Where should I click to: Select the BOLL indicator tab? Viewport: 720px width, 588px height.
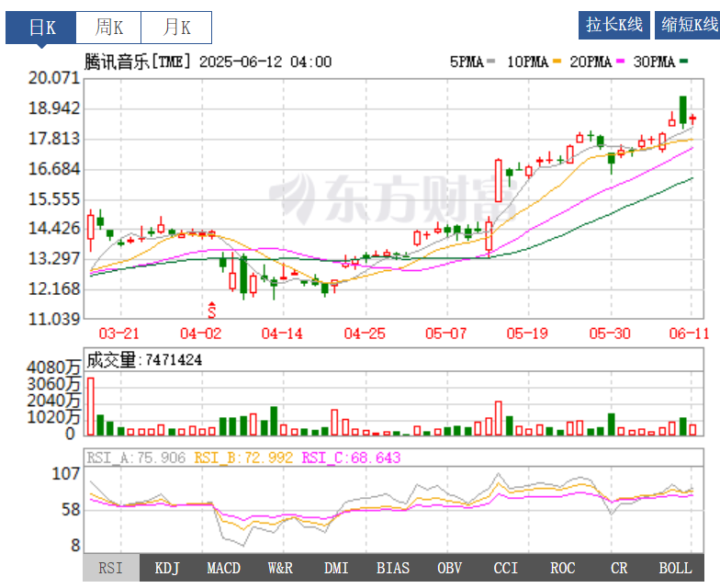click(x=676, y=568)
